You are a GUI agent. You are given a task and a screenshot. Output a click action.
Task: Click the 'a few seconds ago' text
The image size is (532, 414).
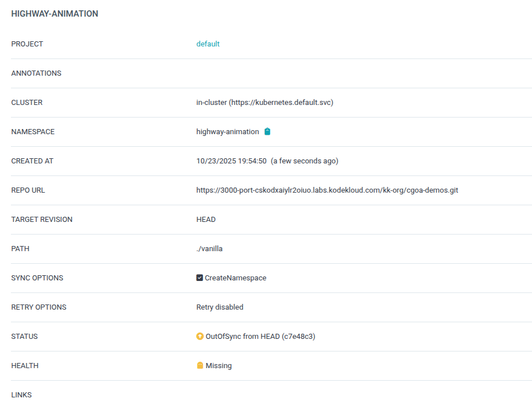pyautogui.click(x=304, y=161)
